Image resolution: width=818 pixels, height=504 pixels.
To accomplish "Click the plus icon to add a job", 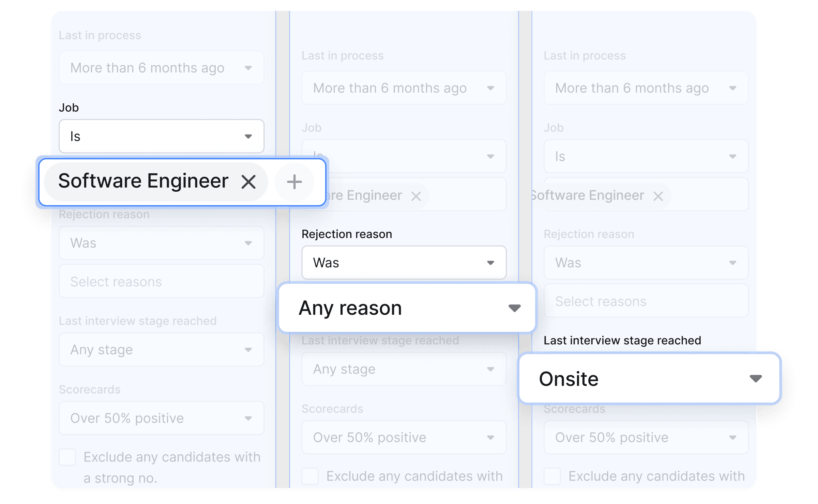I will (294, 182).
